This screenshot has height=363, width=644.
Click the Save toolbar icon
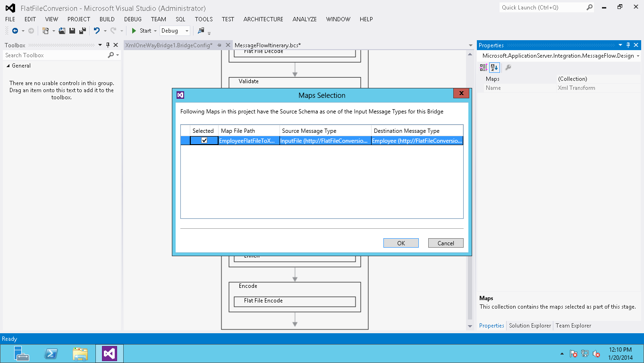(72, 31)
